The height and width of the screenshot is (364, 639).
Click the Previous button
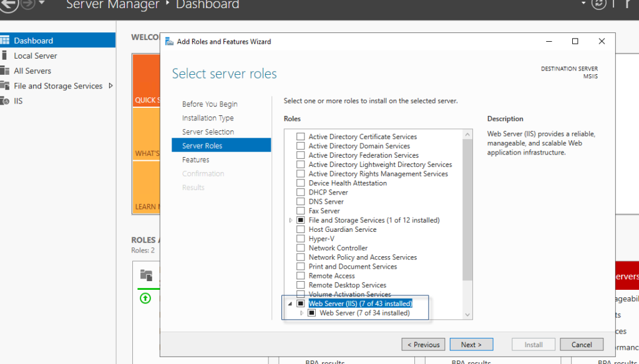pyautogui.click(x=424, y=345)
